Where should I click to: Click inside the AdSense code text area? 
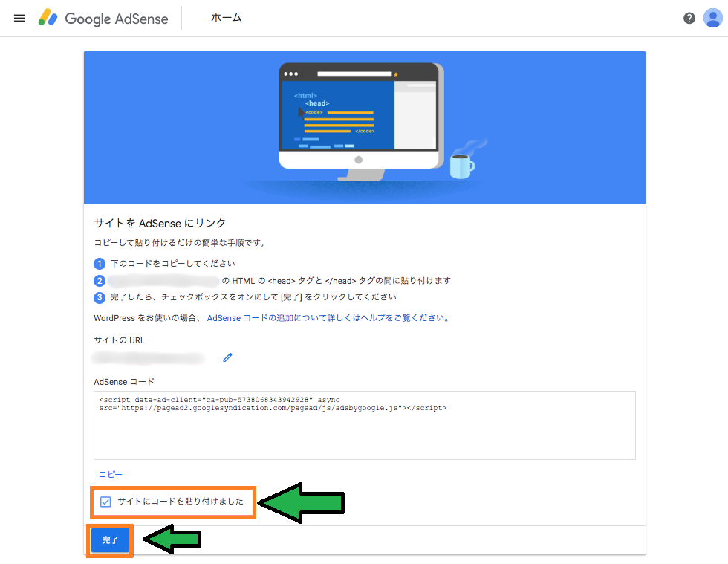coord(365,425)
